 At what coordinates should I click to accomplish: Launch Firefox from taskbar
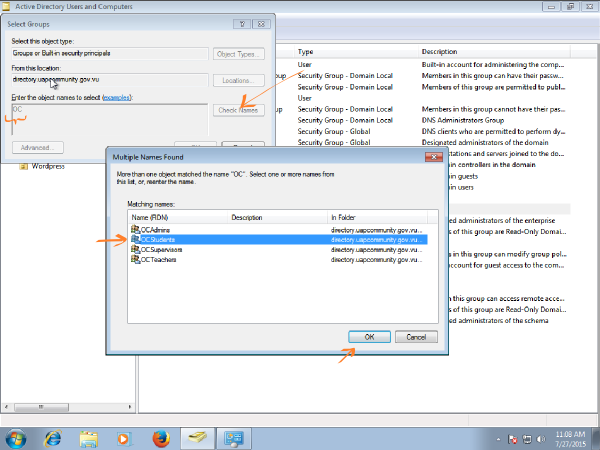[x=161, y=439]
